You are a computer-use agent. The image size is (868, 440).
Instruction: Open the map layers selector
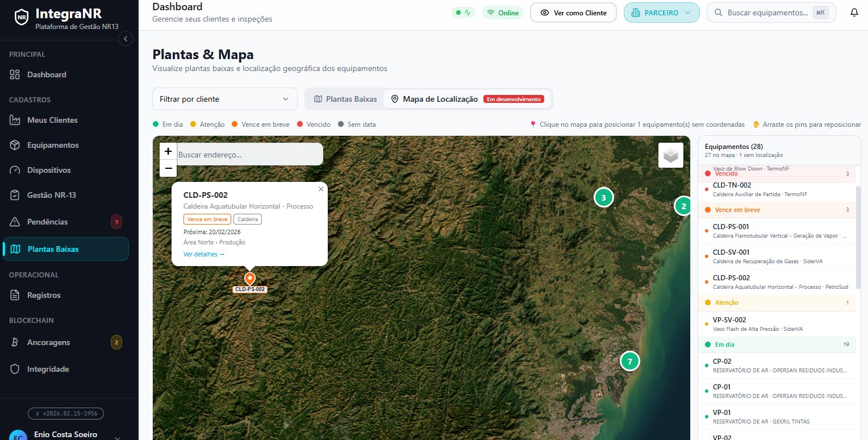coord(671,155)
